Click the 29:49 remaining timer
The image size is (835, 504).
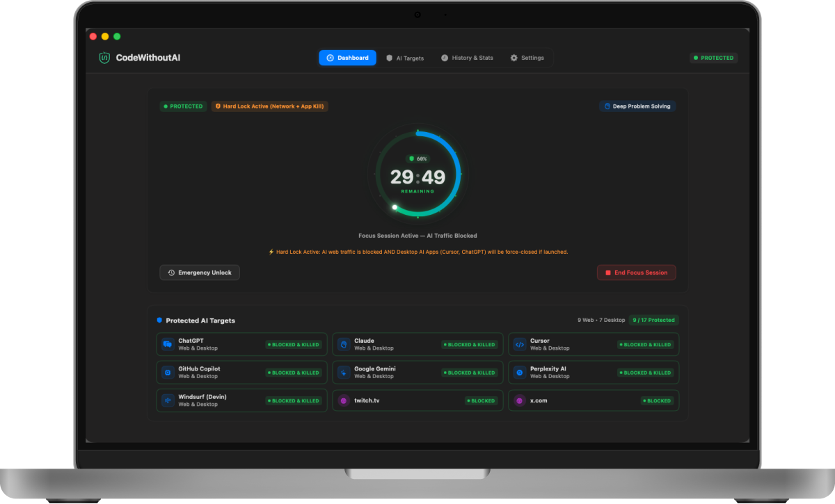(x=417, y=177)
